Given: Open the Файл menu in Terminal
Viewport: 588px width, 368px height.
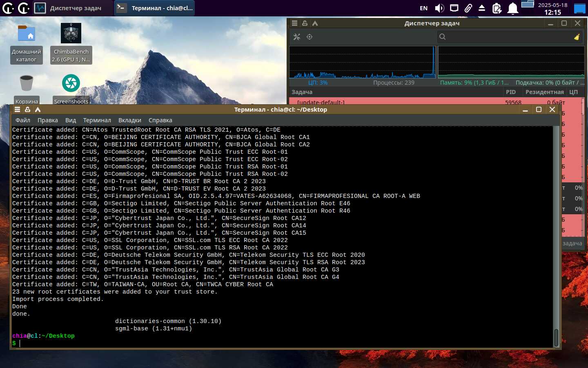Looking at the screenshot, I should coord(23,120).
